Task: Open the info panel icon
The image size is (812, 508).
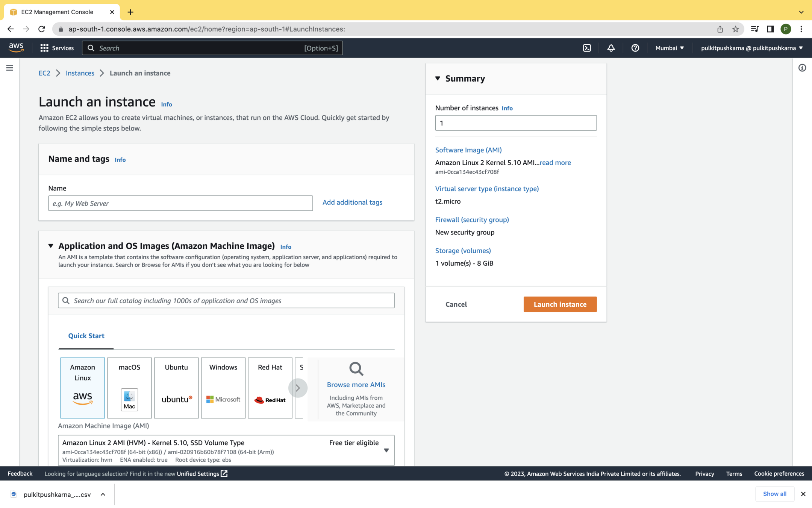Action: click(802, 68)
